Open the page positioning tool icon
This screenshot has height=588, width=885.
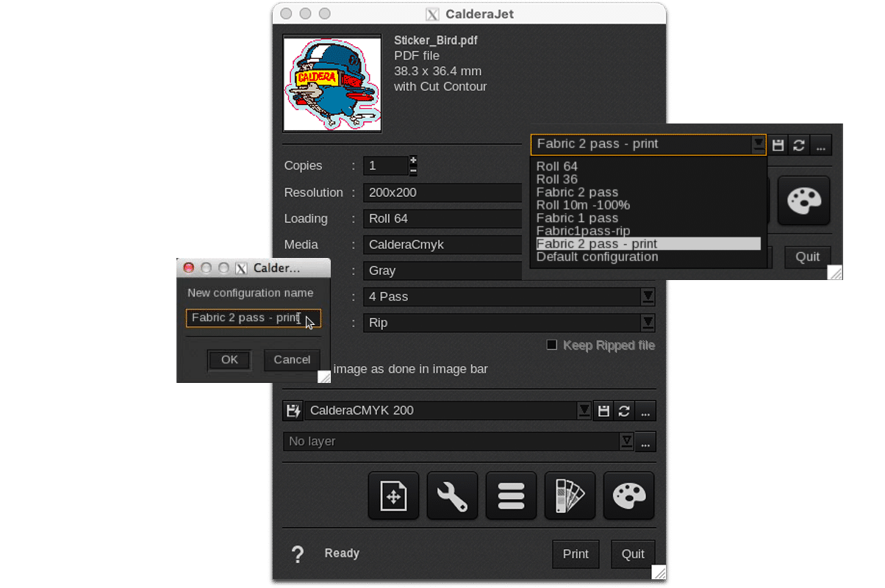[x=393, y=496]
